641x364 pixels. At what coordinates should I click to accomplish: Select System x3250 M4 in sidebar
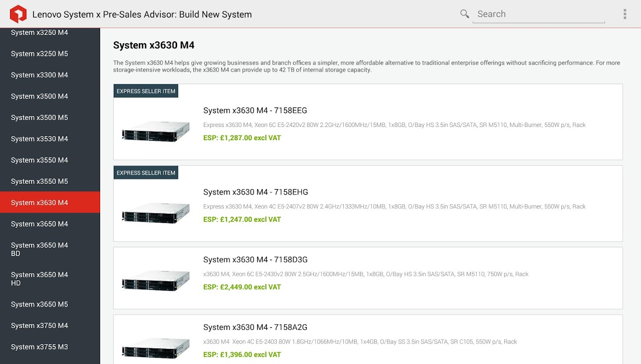(x=50, y=33)
